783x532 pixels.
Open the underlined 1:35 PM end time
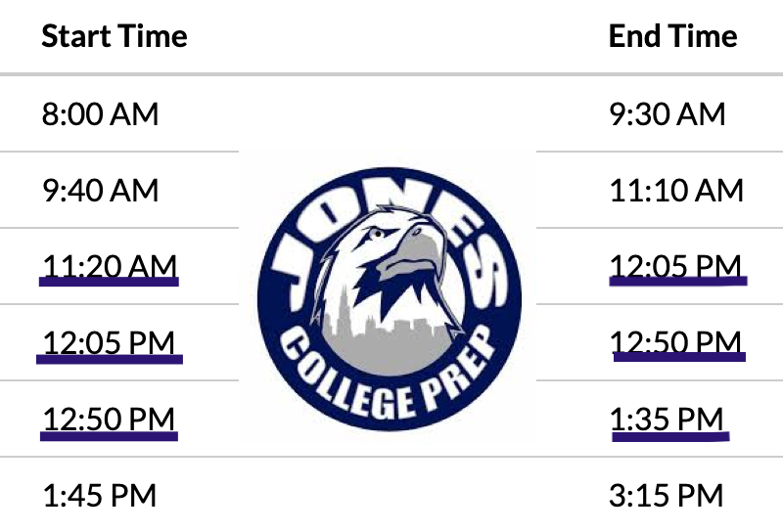(667, 419)
